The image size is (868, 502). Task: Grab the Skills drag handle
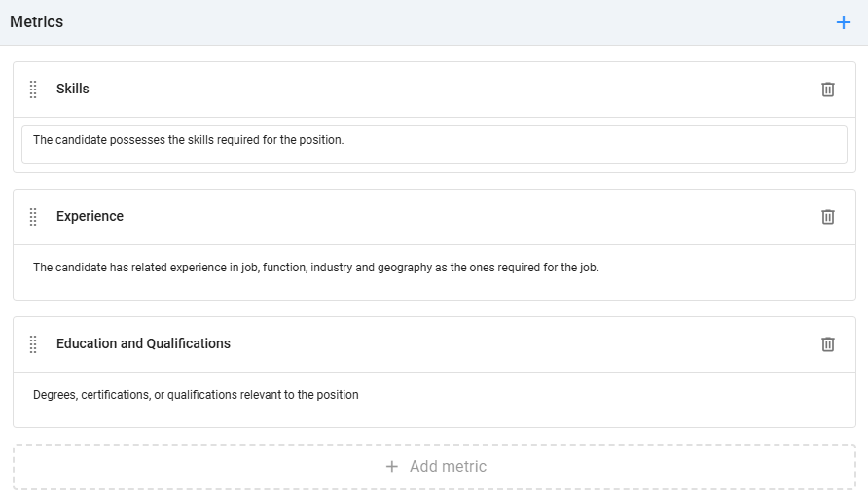point(33,90)
